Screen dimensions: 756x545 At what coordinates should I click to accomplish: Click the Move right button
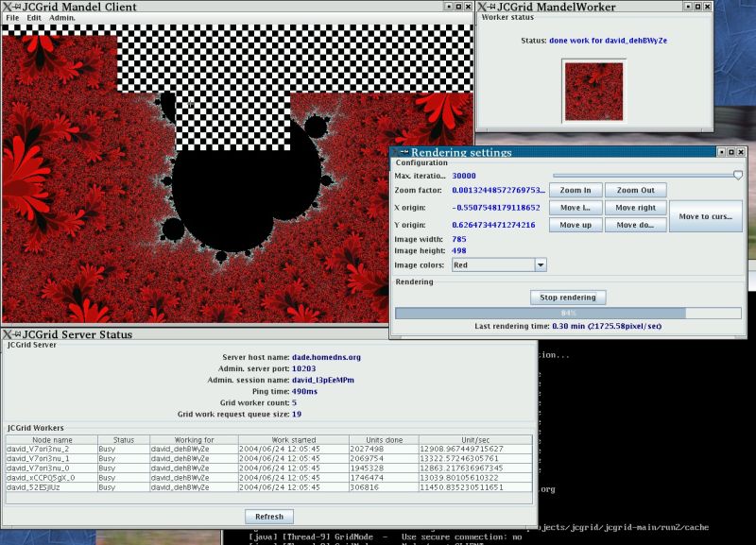635,208
